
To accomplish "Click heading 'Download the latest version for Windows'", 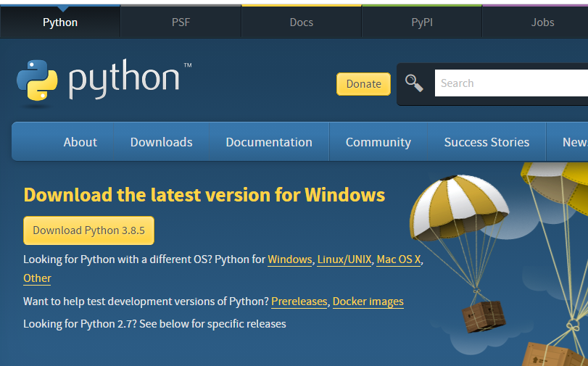I will pos(204,195).
